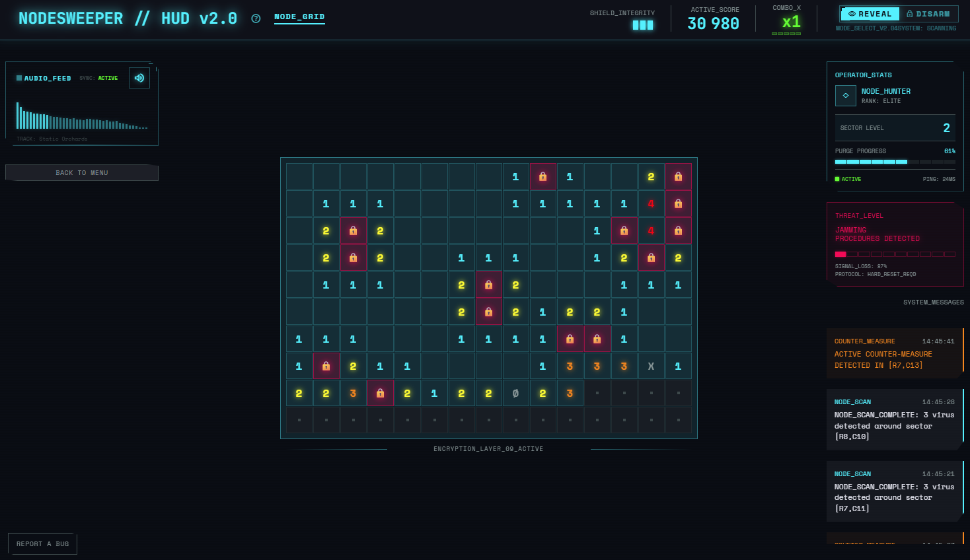
Task: Select the ninth-row lock right of orange 3
Action: (x=381, y=394)
